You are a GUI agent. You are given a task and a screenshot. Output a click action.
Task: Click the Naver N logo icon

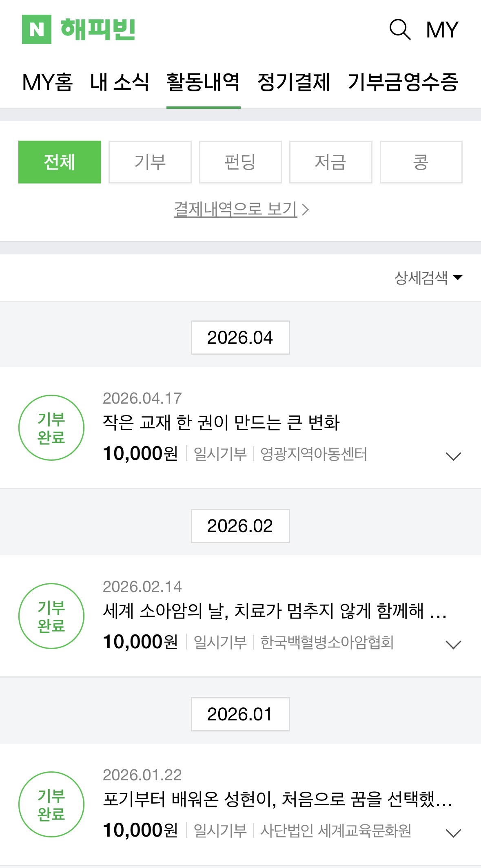pyautogui.click(x=37, y=29)
